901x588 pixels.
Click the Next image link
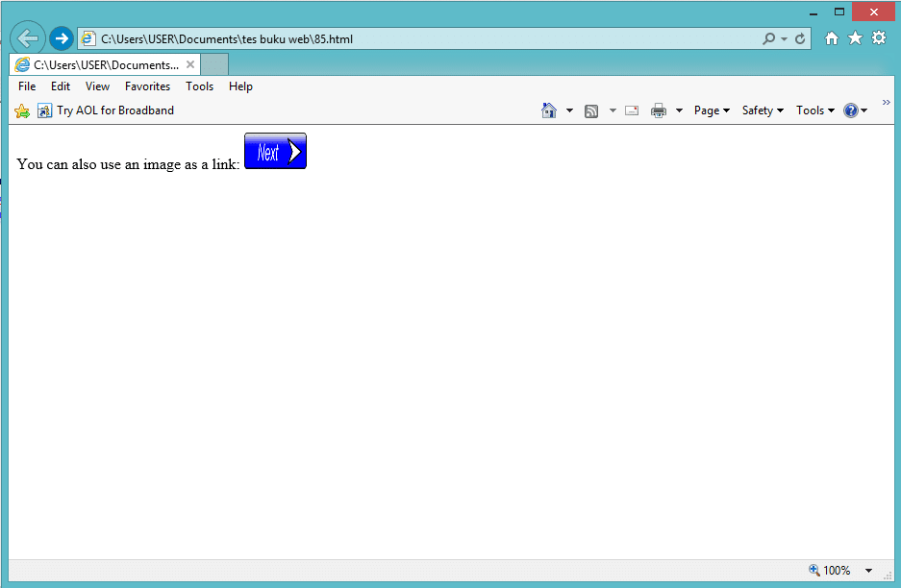click(275, 151)
